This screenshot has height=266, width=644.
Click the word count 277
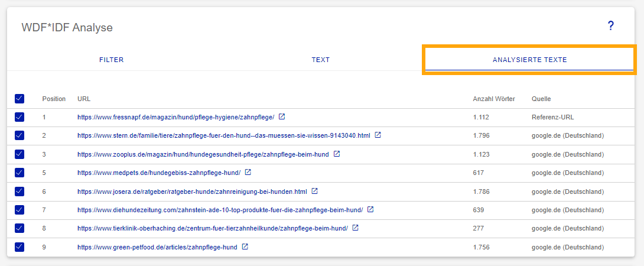pyautogui.click(x=479, y=229)
